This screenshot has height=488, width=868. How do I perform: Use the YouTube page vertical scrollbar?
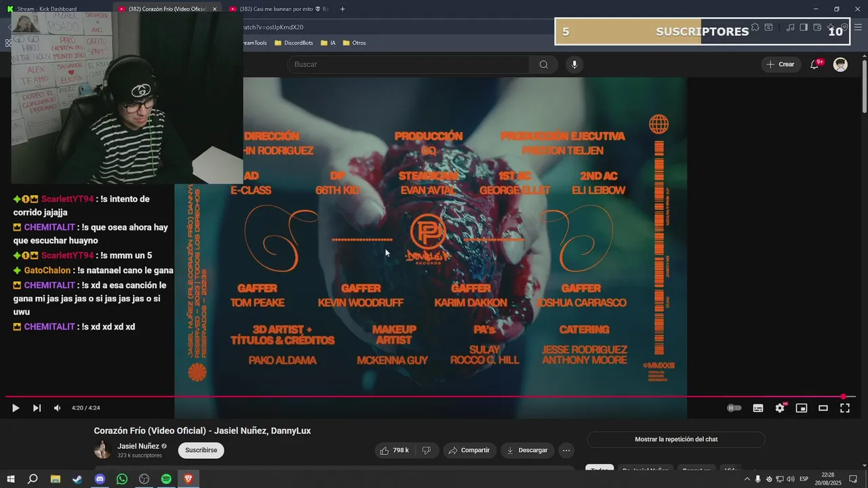[x=864, y=87]
